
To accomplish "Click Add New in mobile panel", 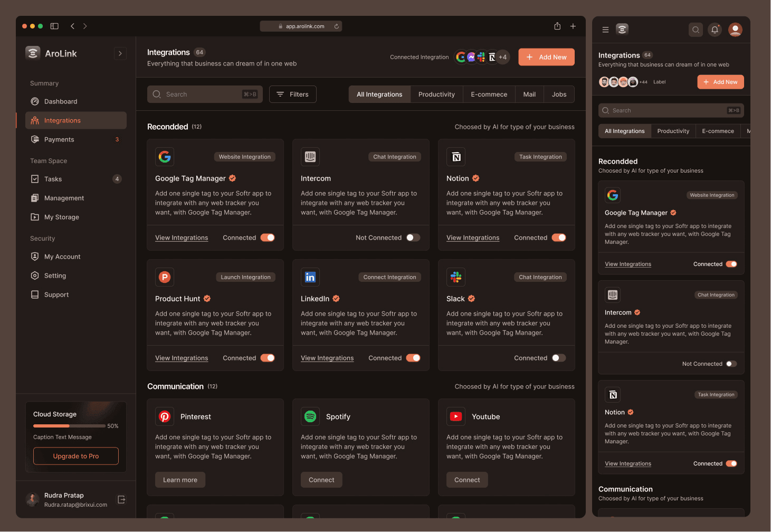I will coord(721,82).
